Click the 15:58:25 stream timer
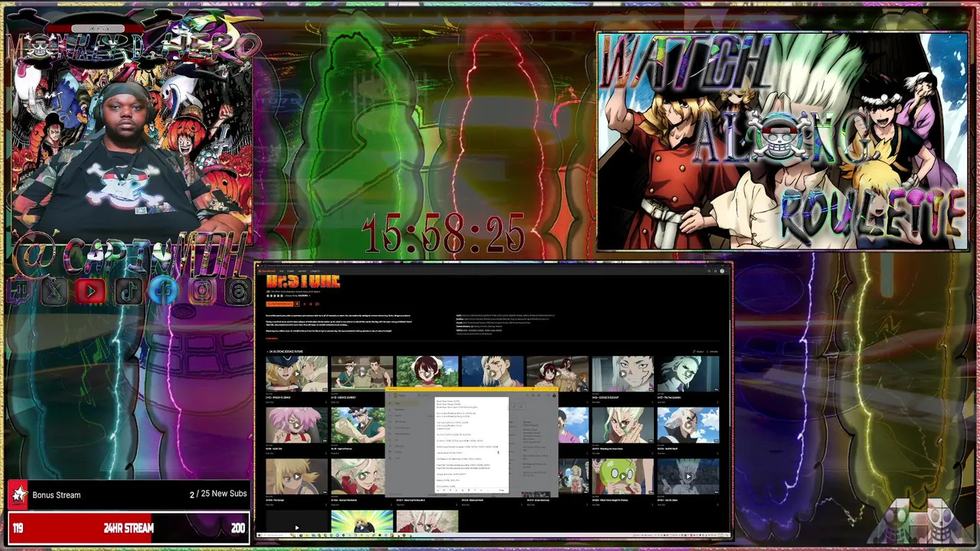The image size is (980, 551). pos(443,233)
